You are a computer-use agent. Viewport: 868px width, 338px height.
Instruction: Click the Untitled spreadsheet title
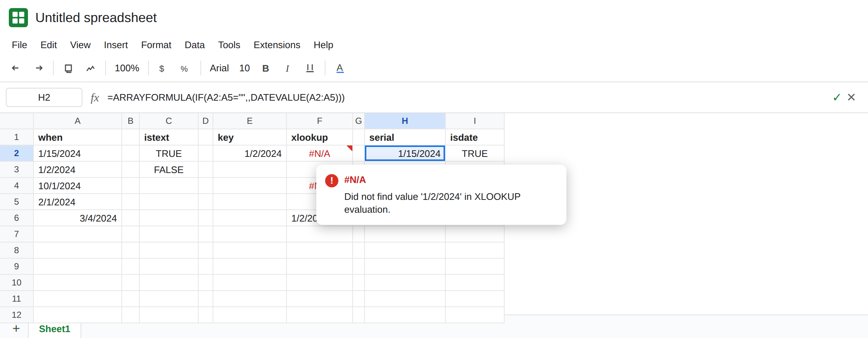(96, 18)
